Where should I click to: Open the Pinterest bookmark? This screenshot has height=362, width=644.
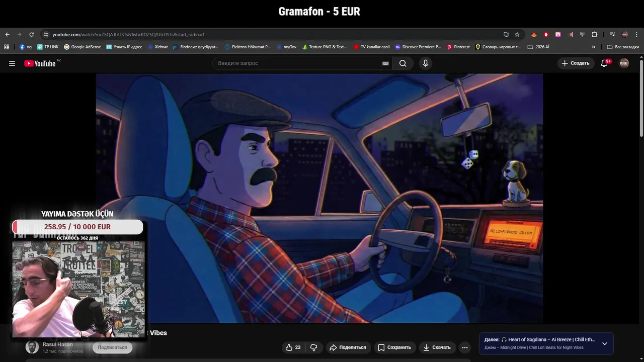click(x=458, y=47)
